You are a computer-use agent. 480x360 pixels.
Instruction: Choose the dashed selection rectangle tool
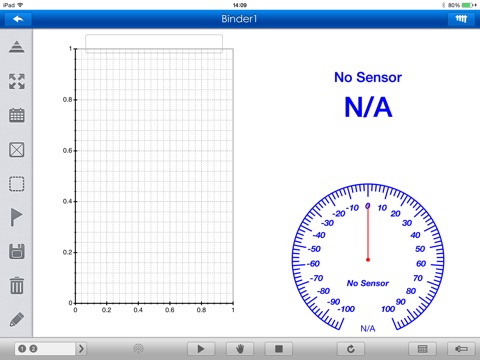17,184
